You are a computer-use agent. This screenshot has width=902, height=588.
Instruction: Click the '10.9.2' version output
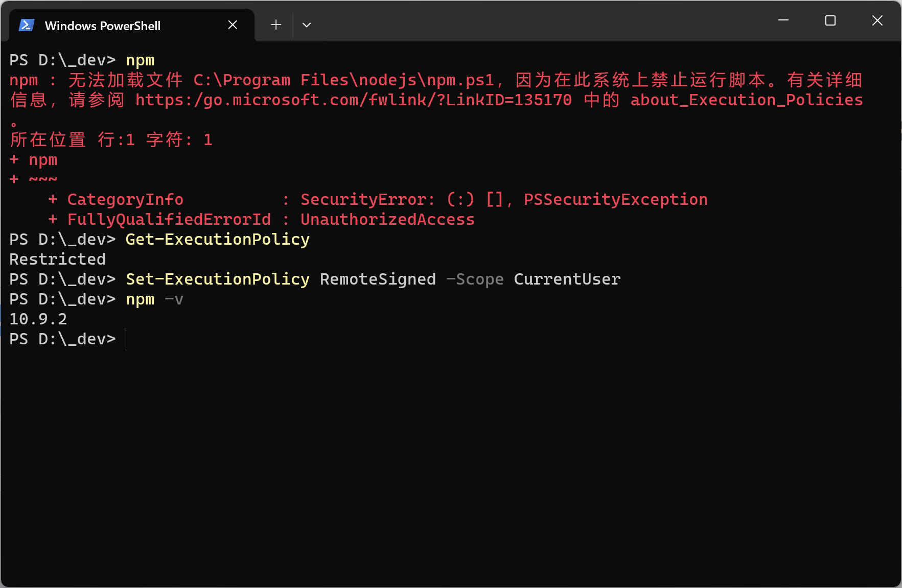[38, 319]
